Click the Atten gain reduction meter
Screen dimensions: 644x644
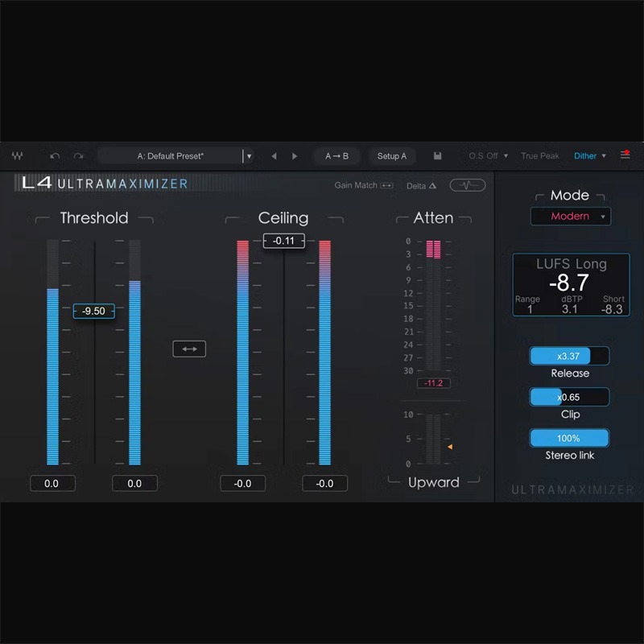433,305
